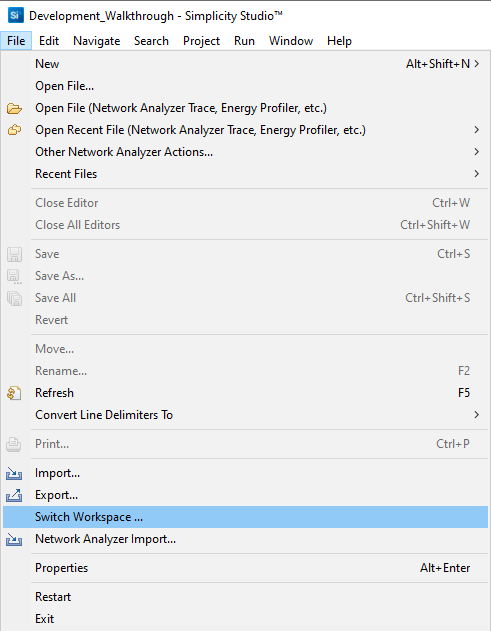Image resolution: width=491 pixels, height=631 pixels.
Task: Click the Alt+Shift+N shortcut label
Action: [438, 64]
